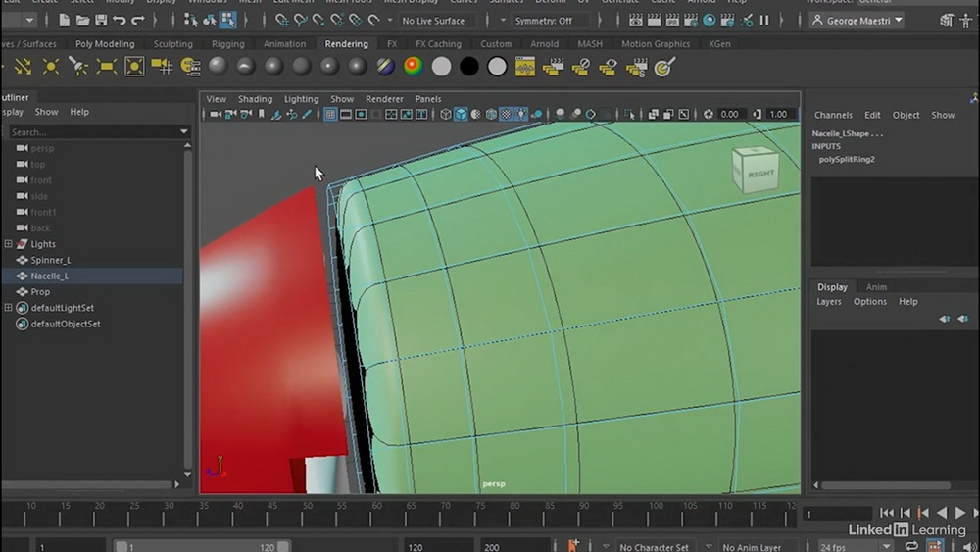Viewport: 980px width, 552px height.
Task: Toggle the resolution gate display icon
Action: pyautogui.click(x=361, y=114)
